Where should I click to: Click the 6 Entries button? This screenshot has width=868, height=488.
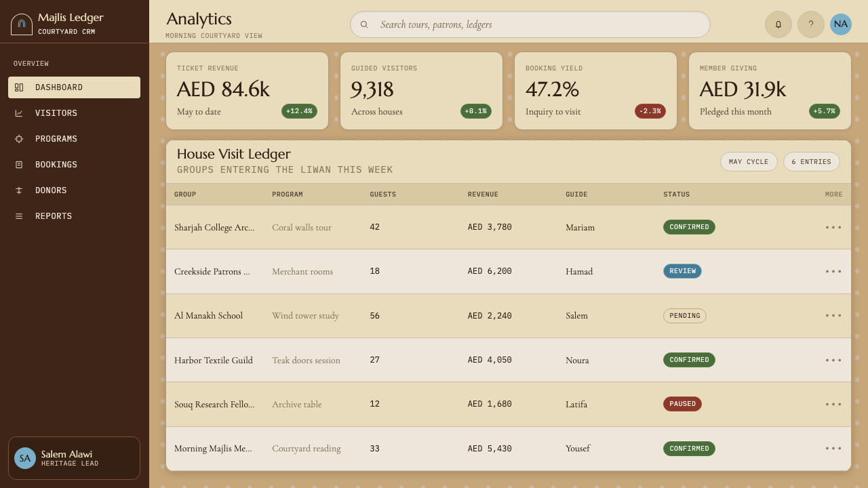(811, 162)
